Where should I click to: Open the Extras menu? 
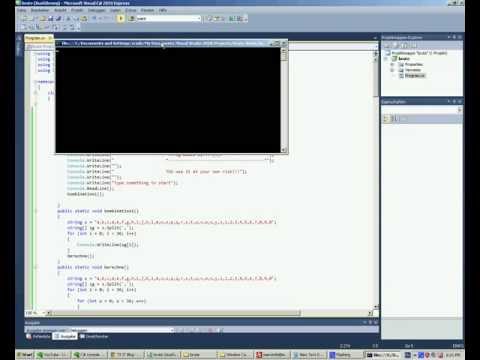[131, 10]
